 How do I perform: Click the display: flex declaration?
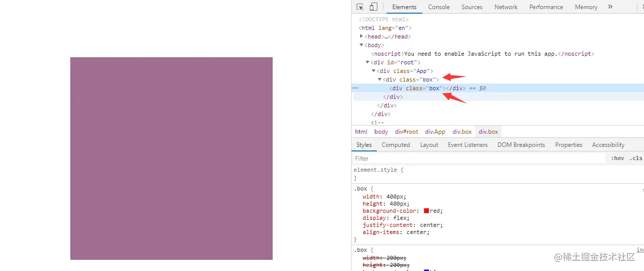click(x=387, y=218)
